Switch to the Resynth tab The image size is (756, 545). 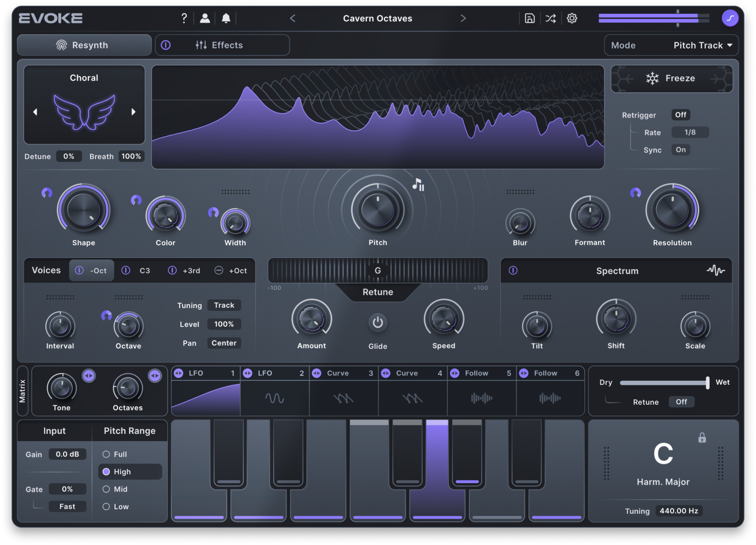point(84,45)
